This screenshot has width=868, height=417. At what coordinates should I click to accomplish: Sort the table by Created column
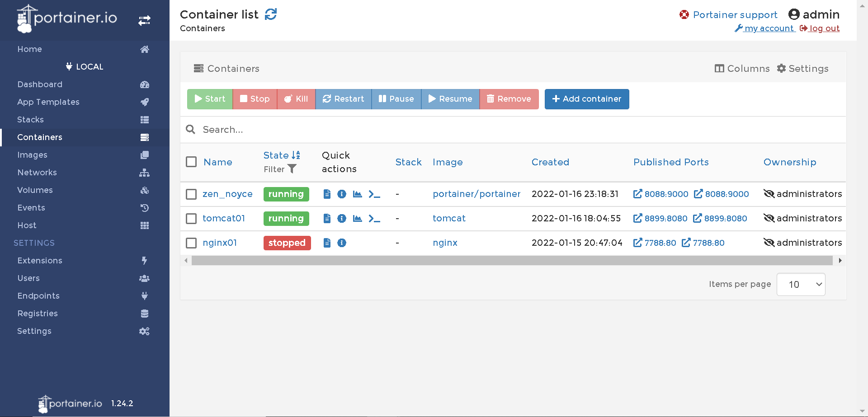pyautogui.click(x=550, y=162)
